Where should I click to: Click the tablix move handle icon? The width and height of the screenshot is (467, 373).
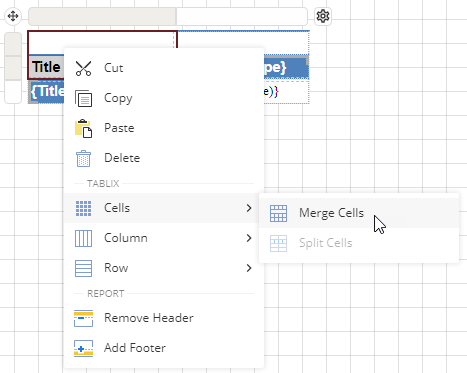(13, 16)
